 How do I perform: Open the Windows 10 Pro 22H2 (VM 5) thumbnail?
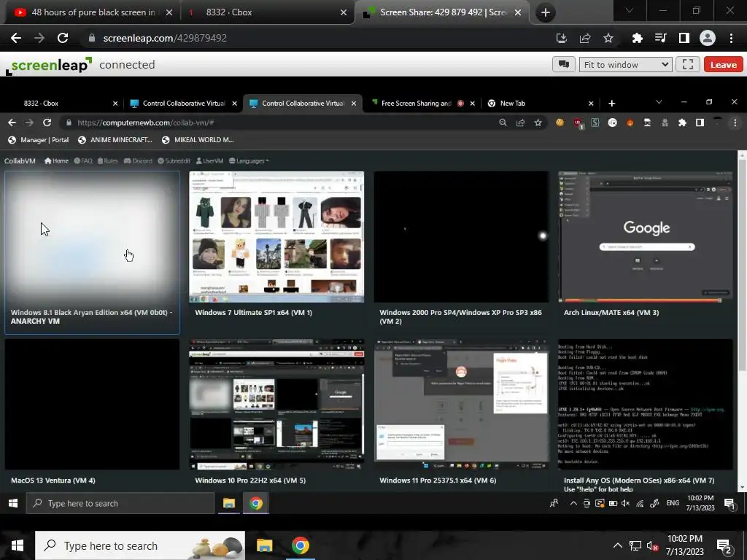pyautogui.click(x=276, y=404)
